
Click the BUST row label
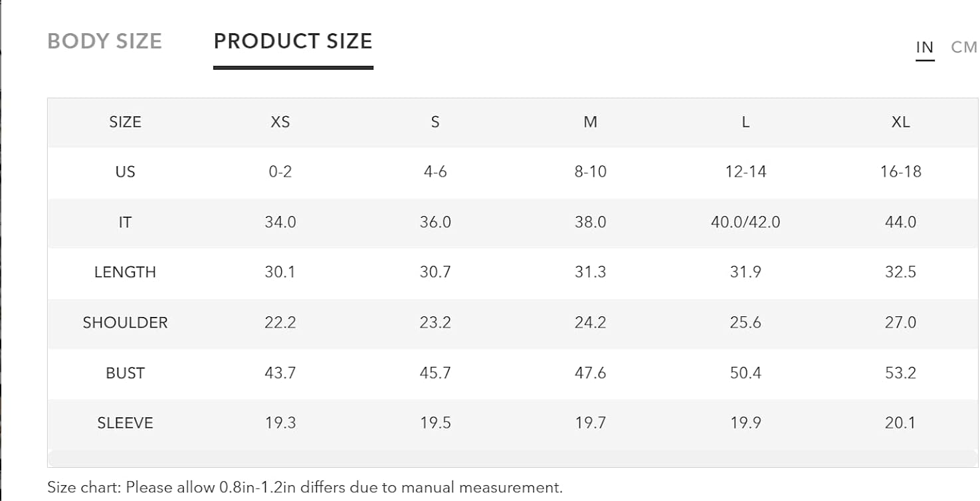click(125, 373)
